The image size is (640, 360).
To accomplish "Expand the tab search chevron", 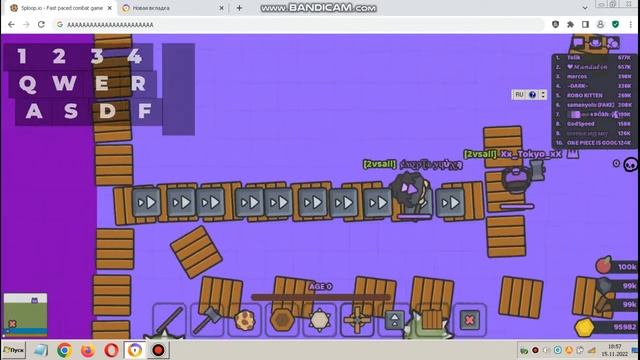I will (x=585, y=8).
